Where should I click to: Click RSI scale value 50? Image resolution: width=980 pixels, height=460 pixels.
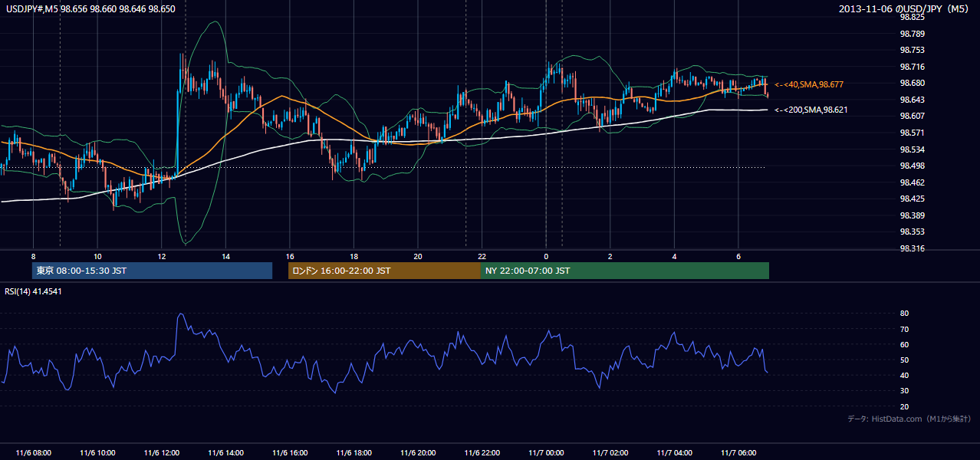coord(905,360)
